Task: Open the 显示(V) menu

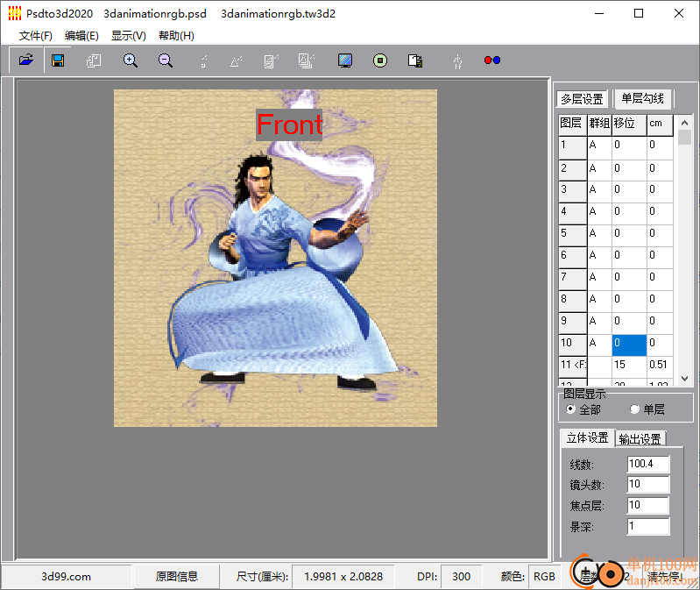Action: coord(128,36)
